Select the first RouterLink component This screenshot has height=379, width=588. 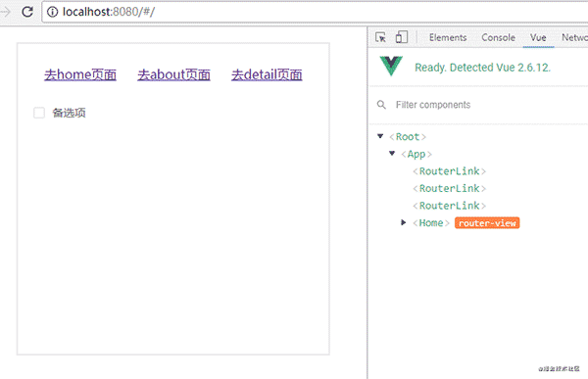pos(449,171)
